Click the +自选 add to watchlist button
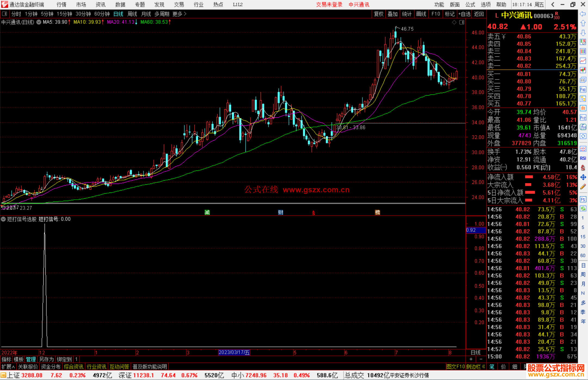This screenshot has width=588, height=380. coord(464,14)
